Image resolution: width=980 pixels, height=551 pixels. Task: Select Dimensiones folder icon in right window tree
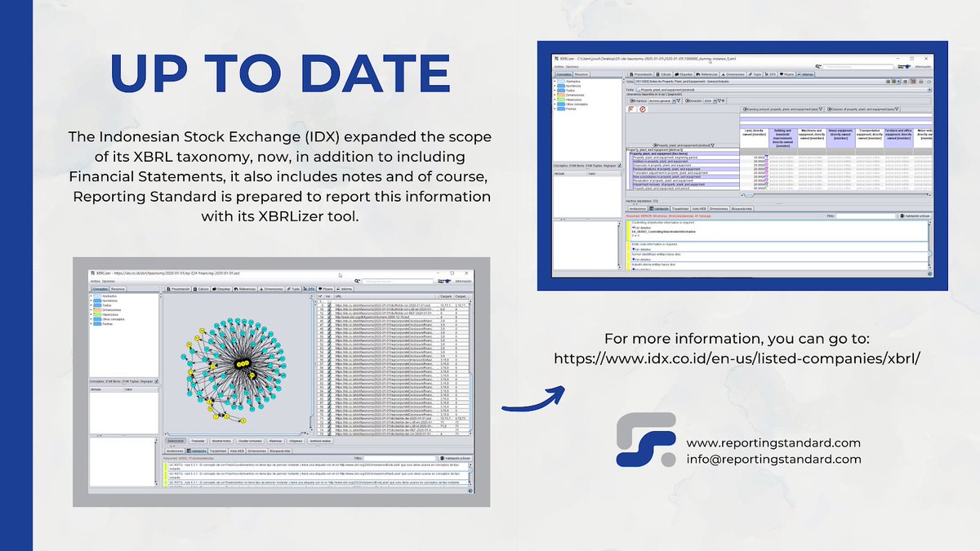pyautogui.click(x=560, y=95)
